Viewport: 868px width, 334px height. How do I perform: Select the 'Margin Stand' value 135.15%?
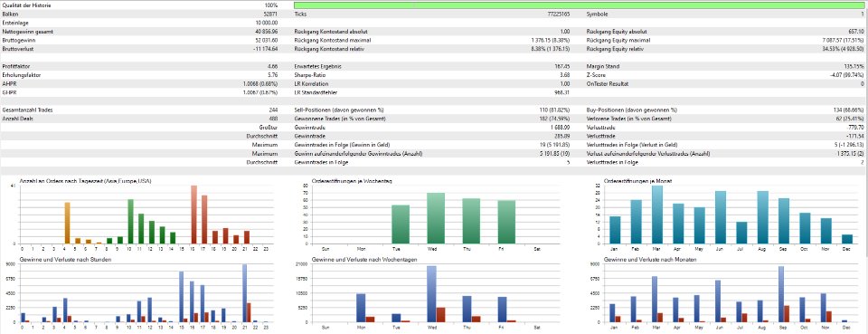[855, 66]
